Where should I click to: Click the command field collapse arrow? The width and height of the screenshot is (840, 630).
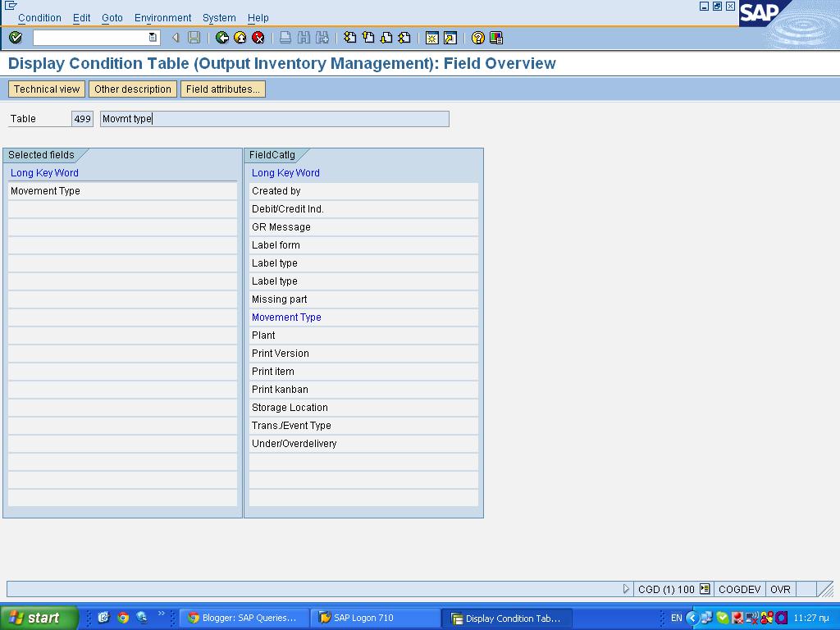[176, 38]
